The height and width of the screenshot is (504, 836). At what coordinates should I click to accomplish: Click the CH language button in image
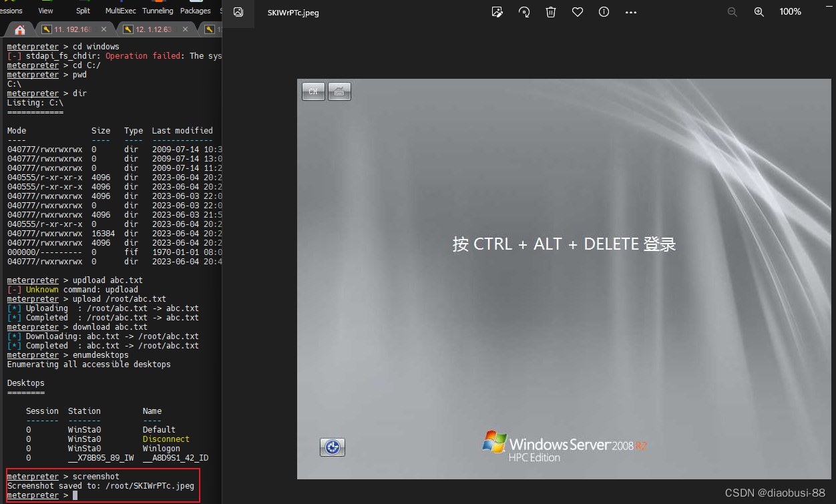point(313,91)
